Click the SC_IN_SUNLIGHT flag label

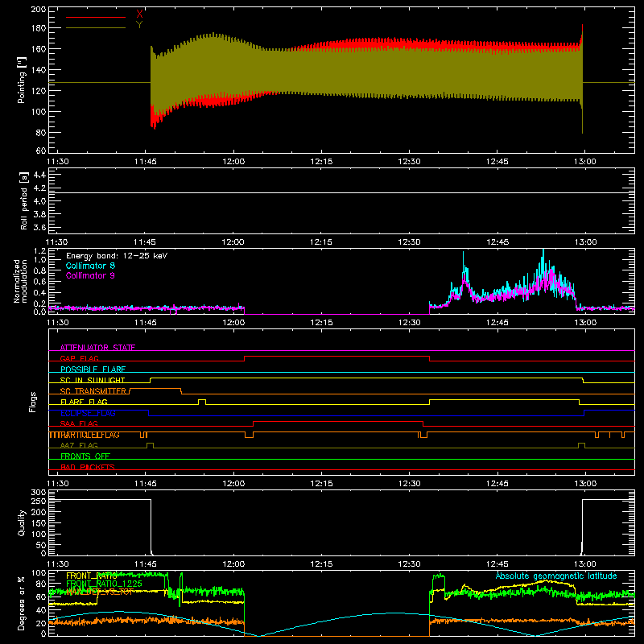[93, 380]
